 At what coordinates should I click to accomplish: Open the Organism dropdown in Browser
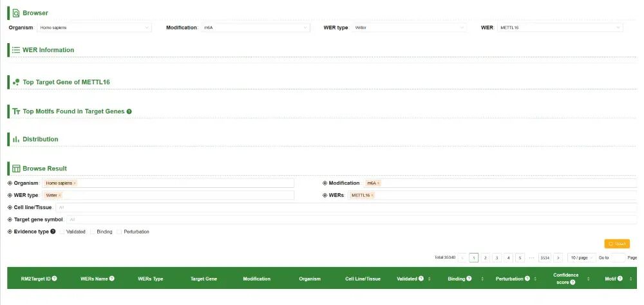pos(95,28)
